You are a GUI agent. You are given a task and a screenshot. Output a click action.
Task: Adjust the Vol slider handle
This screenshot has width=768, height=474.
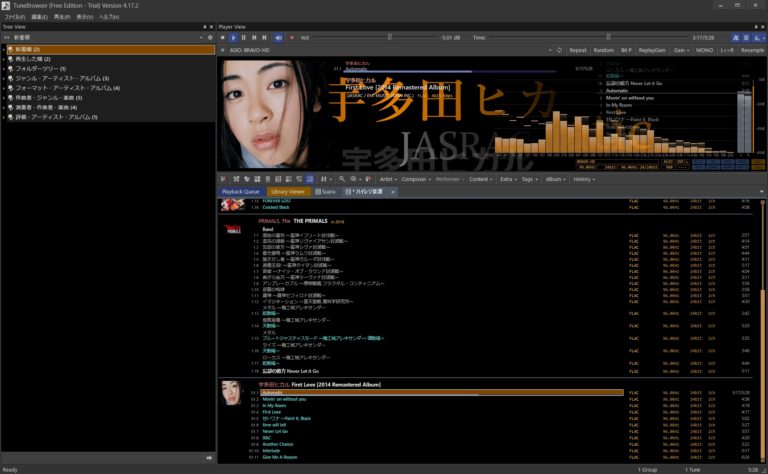click(390, 37)
